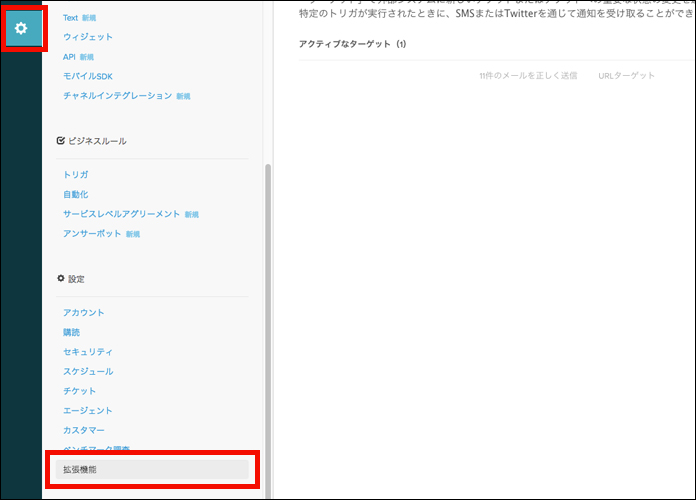Open the ウィジェット link
This screenshot has width=696, height=500.
(x=88, y=37)
